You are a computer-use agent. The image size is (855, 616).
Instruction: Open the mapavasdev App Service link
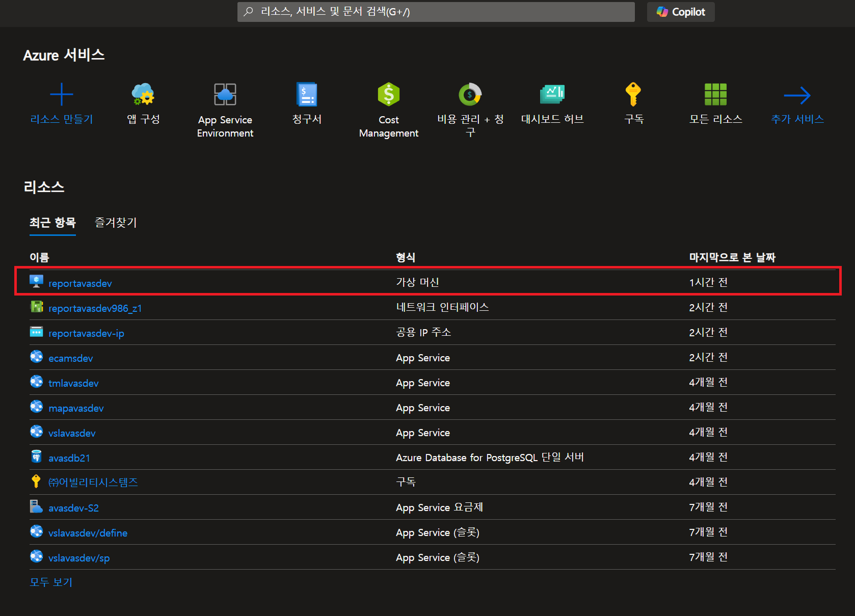pos(76,408)
